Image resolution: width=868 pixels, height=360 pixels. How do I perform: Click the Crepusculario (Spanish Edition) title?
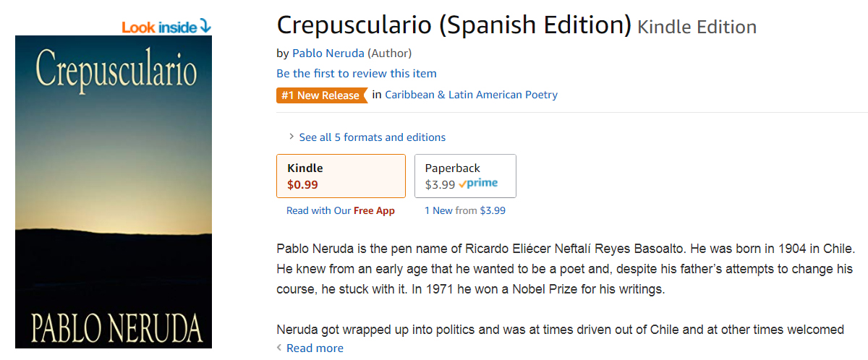pyautogui.click(x=454, y=25)
